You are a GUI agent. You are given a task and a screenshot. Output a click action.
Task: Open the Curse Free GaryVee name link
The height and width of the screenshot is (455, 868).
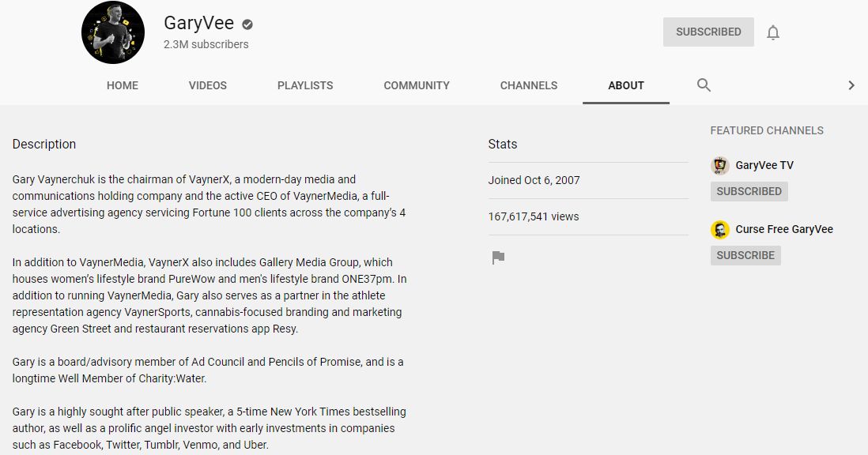[x=784, y=229]
